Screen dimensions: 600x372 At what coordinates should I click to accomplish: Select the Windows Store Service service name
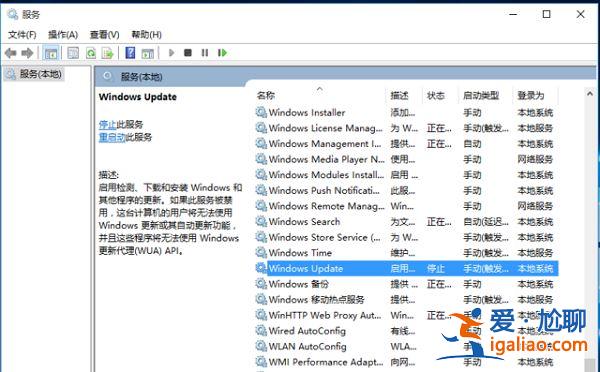click(324, 237)
